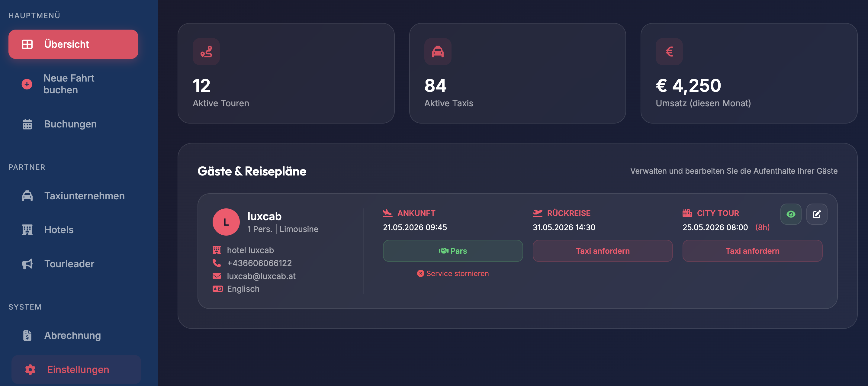Open Einstellungen settings page
Screen dimensions: 868x386
[x=76, y=369]
